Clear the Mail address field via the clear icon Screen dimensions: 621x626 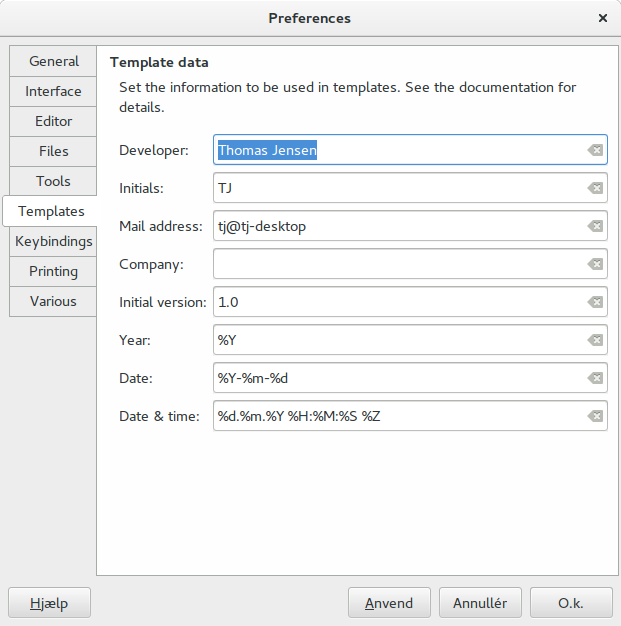[x=595, y=226]
